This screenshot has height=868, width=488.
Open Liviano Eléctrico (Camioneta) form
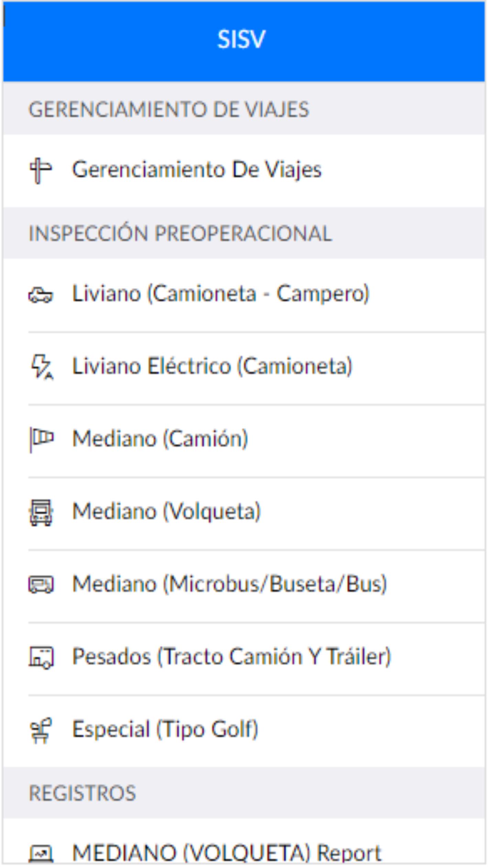coord(244,368)
